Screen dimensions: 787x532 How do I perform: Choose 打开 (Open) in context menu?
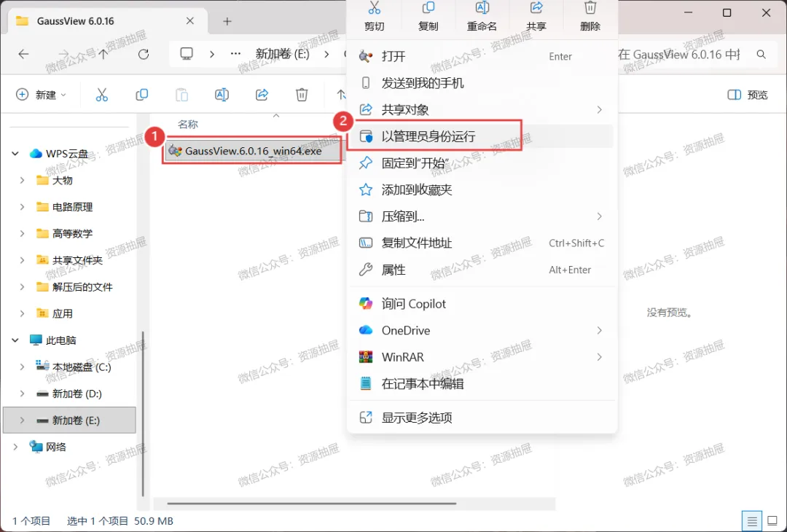pyautogui.click(x=482, y=56)
